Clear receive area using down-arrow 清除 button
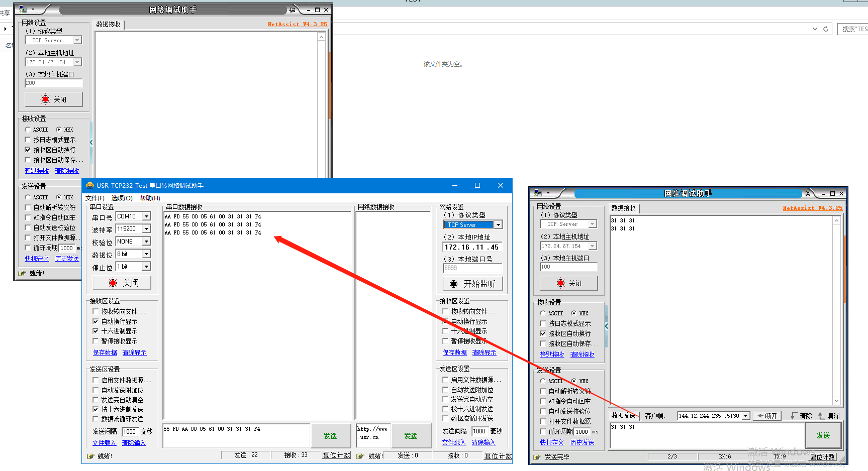868x471 pixels. pyautogui.click(x=801, y=416)
